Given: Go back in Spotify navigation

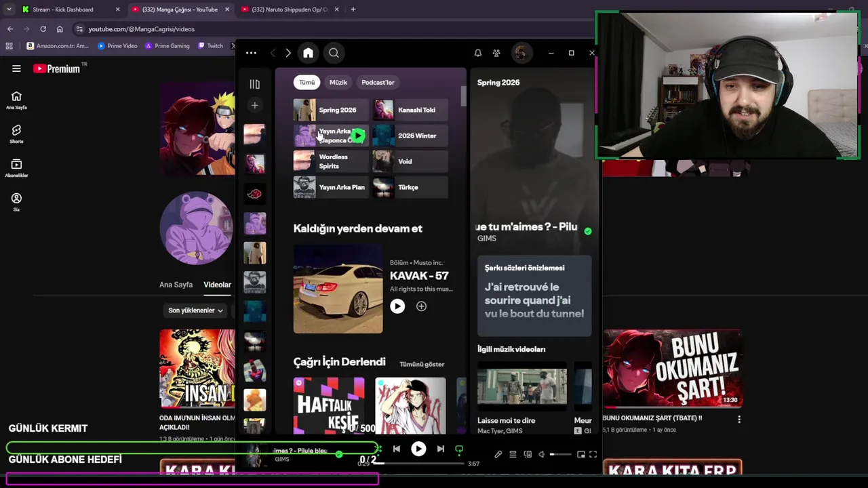Looking at the screenshot, I should click(273, 53).
